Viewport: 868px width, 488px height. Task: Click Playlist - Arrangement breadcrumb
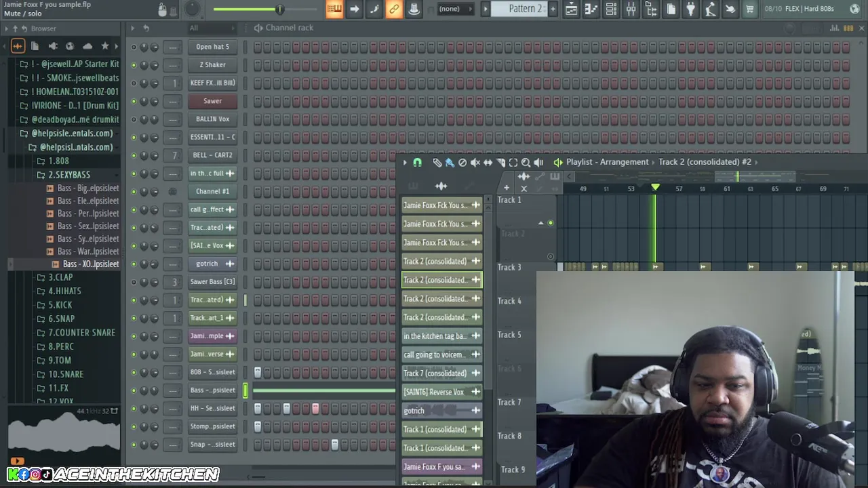click(607, 162)
